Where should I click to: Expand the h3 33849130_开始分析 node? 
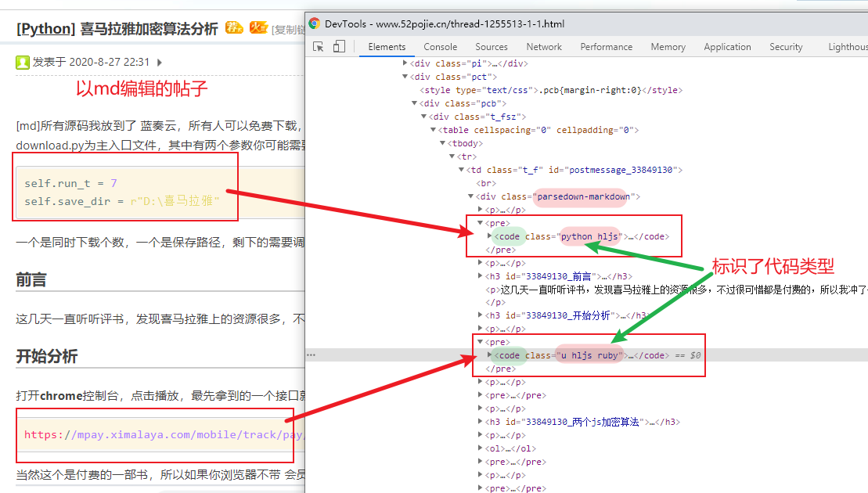pos(480,315)
